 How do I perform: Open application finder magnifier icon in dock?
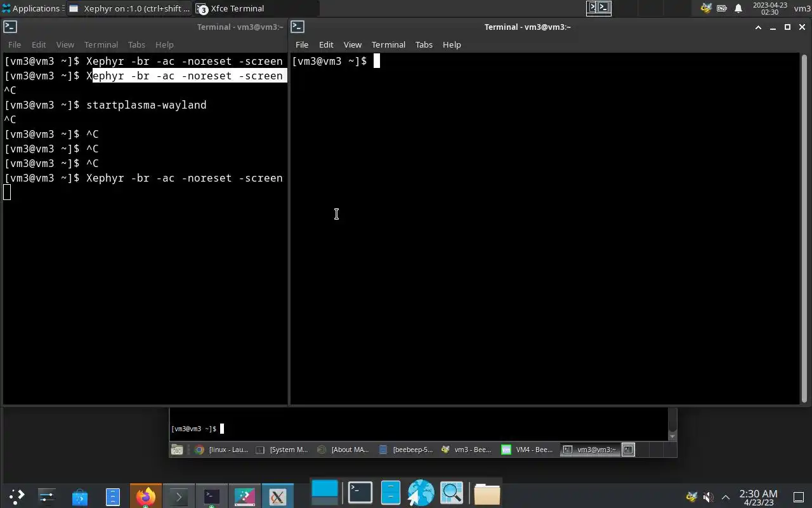[452, 492]
